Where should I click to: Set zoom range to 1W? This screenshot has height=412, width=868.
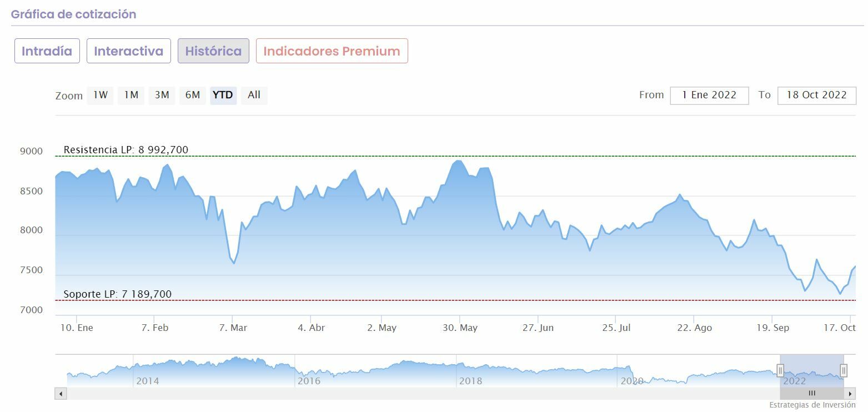101,95
